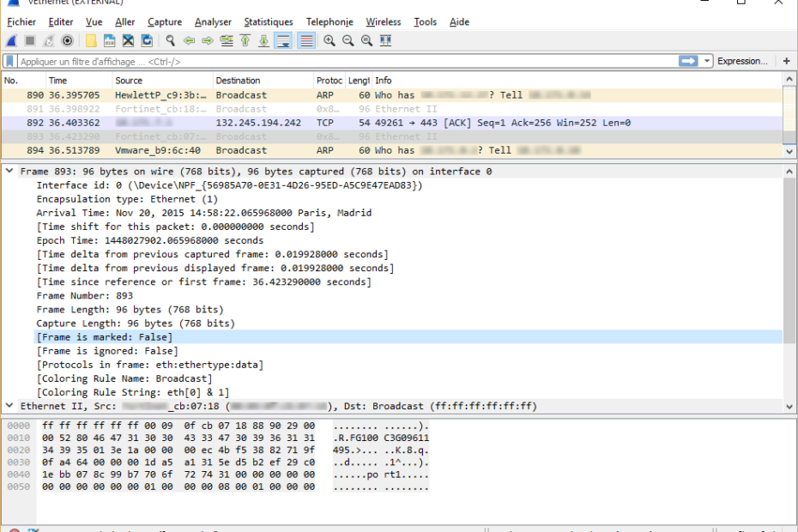This screenshot has height=532, width=798.
Task: Jump to the first packet
Action: pyautogui.click(x=245, y=40)
